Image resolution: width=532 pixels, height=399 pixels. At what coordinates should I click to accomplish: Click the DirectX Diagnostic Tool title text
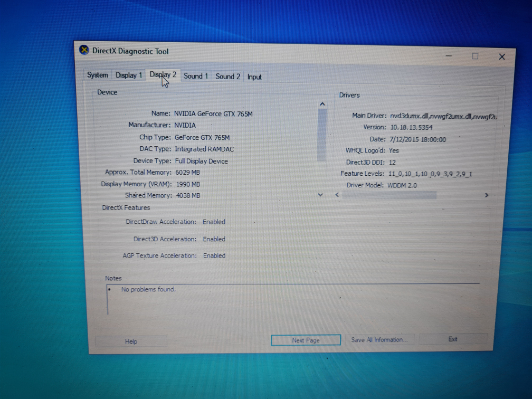pyautogui.click(x=131, y=51)
